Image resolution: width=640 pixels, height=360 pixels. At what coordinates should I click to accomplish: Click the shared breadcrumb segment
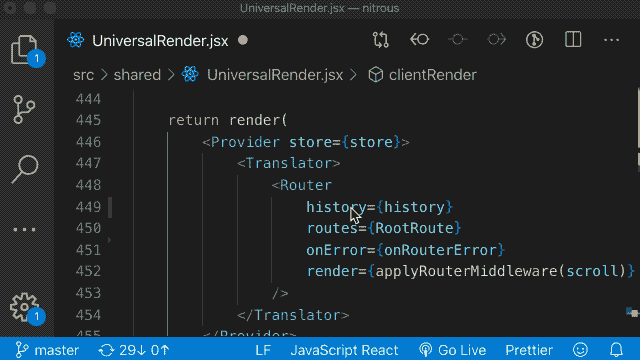pos(137,75)
